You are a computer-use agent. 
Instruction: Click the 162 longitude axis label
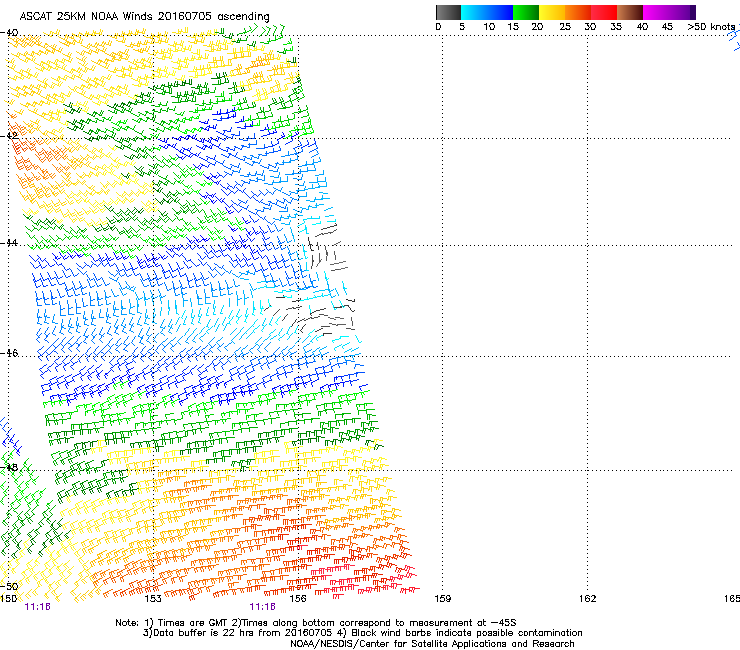pos(587,599)
